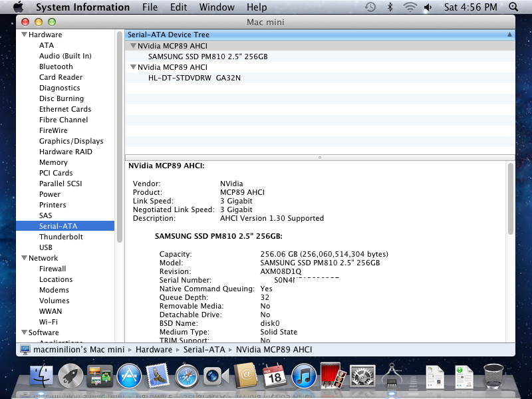Select Wi-Fi under Network
The width and height of the screenshot is (532, 399).
[48, 322]
